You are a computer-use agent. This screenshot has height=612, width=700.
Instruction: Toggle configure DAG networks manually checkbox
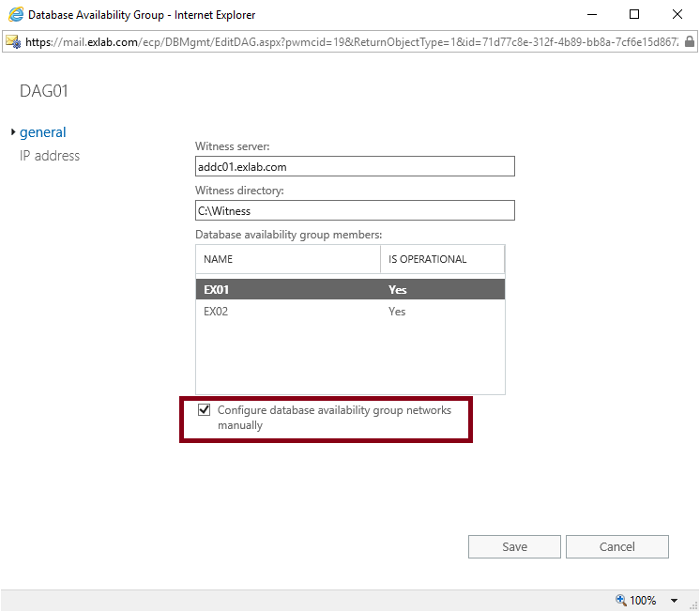(x=204, y=409)
